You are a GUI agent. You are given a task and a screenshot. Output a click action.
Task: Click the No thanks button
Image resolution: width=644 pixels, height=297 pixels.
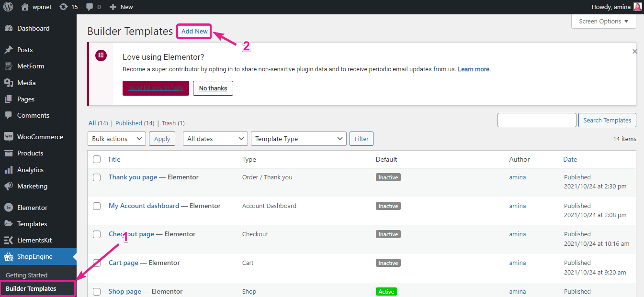[213, 88]
